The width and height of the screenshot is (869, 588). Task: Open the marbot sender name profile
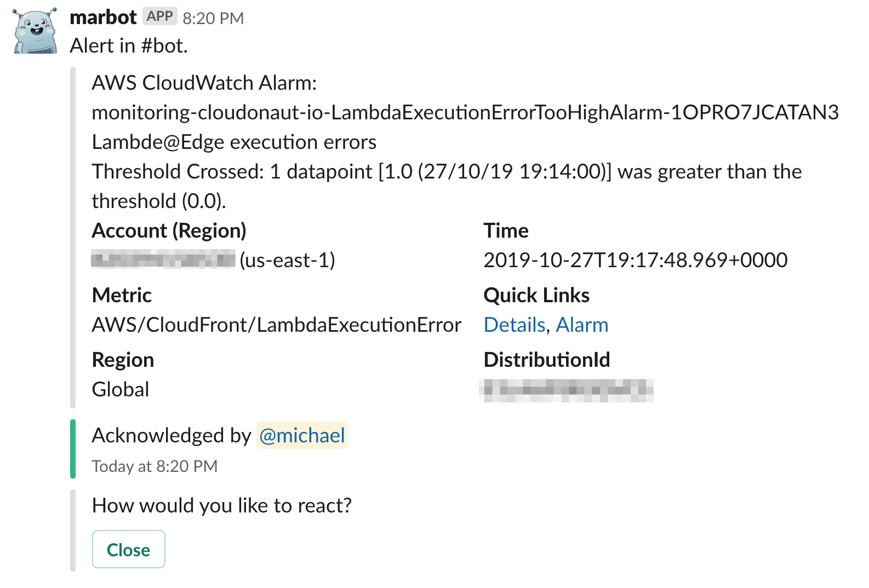[x=103, y=18]
